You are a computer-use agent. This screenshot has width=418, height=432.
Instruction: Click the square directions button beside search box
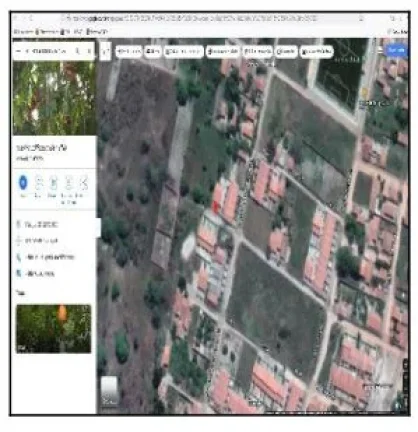[105, 51]
